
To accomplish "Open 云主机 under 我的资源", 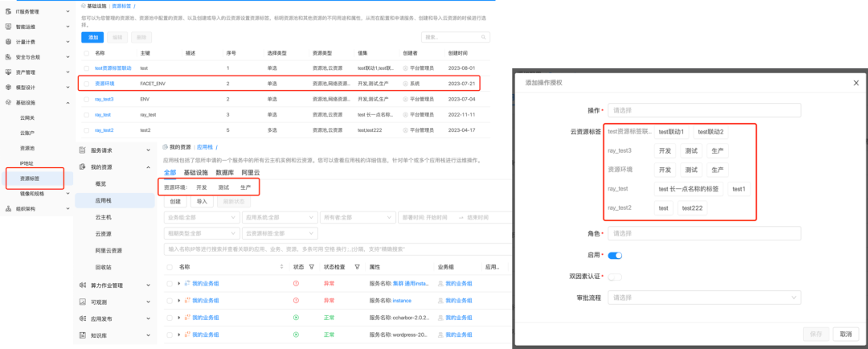I will (103, 217).
